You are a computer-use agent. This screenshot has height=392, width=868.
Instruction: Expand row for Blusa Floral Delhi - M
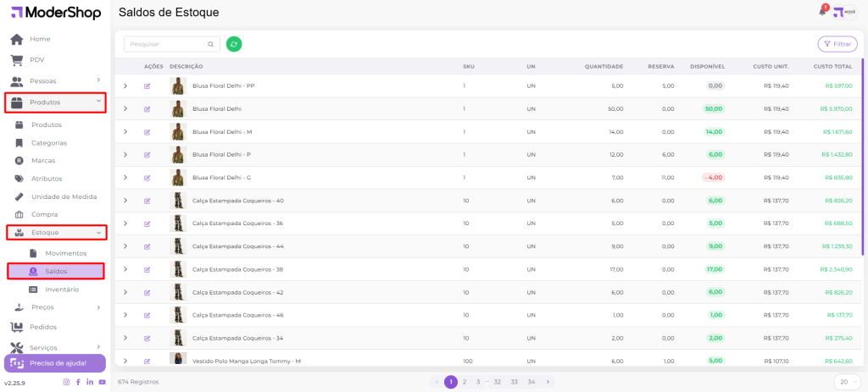coord(125,131)
